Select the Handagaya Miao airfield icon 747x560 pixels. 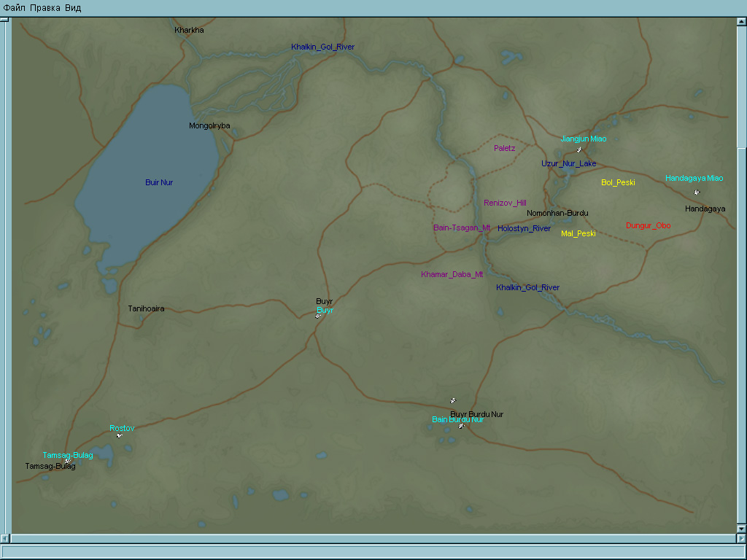(x=697, y=192)
